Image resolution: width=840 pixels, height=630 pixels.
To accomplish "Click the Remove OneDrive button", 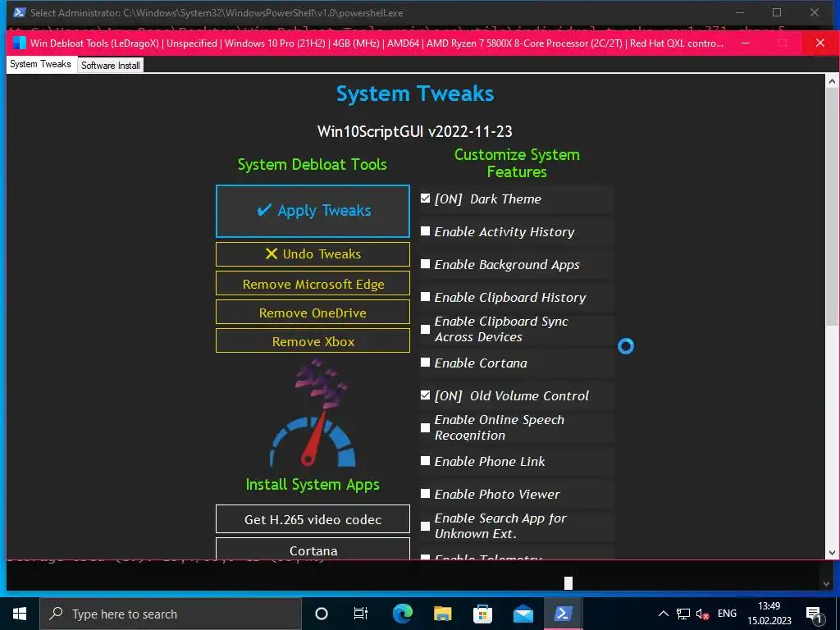I will tap(313, 313).
